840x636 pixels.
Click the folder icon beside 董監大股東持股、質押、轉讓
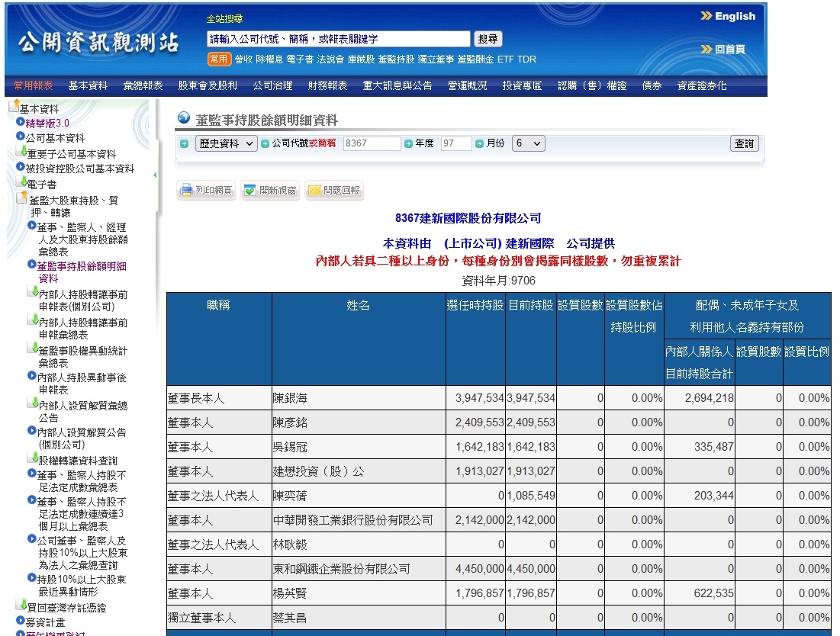click(22, 198)
